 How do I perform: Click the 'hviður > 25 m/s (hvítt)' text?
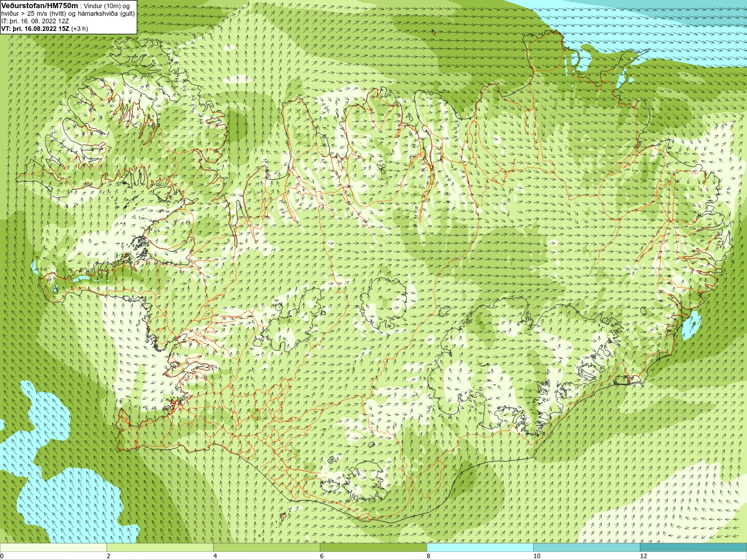tap(35, 13)
